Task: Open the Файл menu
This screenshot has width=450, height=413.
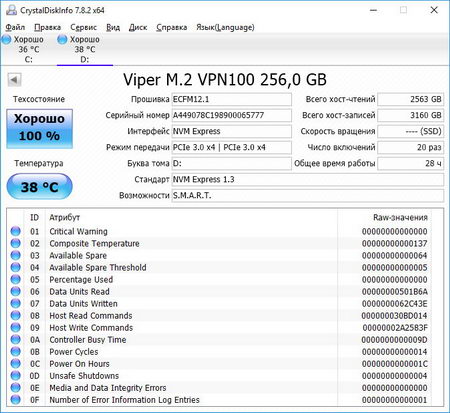Action: (15, 27)
